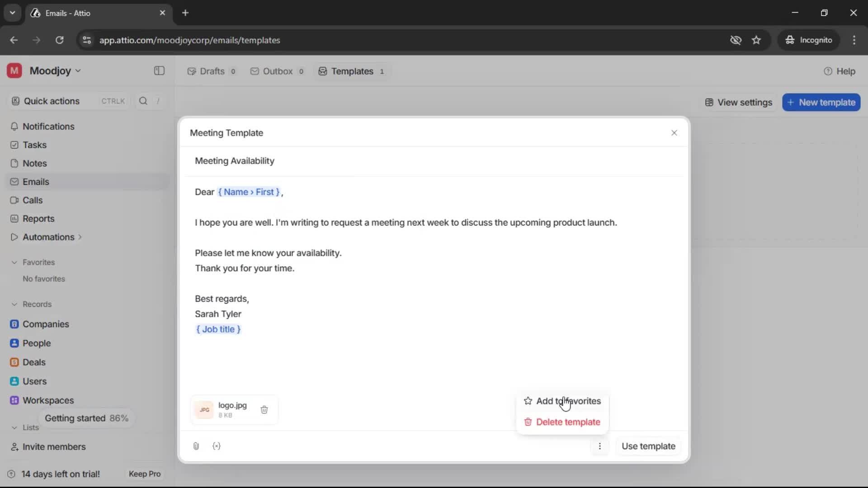This screenshot has height=488, width=868.
Task: Insert a variable using the {x} icon
Action: pyautogui.click(x=217, y=446)
